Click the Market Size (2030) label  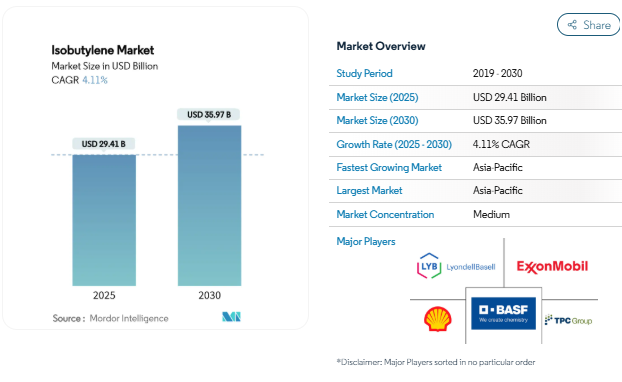click(x=377, y=120)
